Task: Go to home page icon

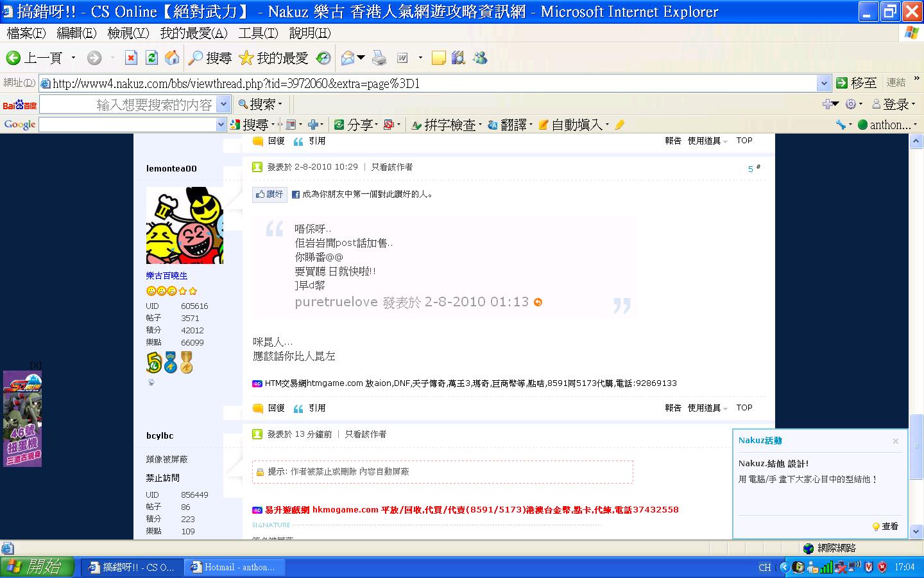Action: click(172, 58)
